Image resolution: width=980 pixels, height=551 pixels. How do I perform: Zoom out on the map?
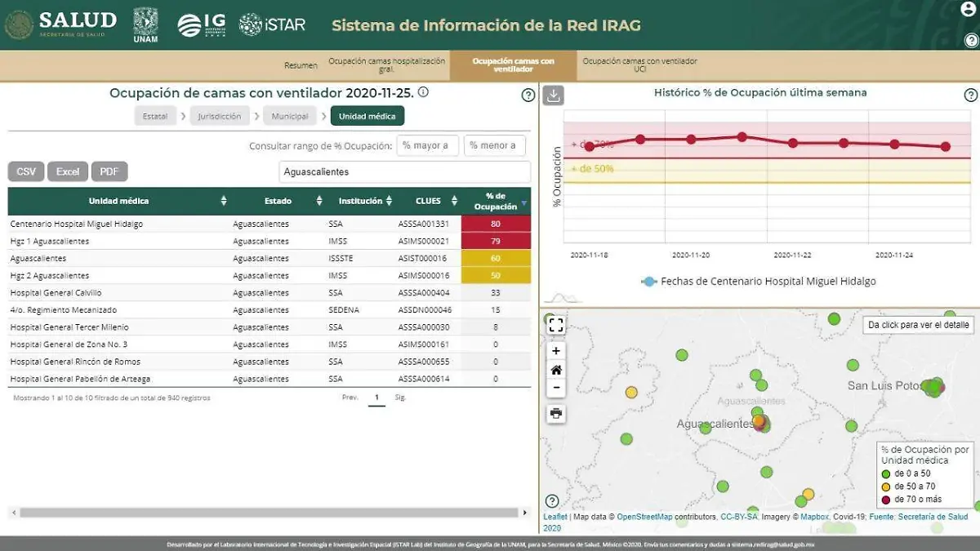(x=556, y=388)
